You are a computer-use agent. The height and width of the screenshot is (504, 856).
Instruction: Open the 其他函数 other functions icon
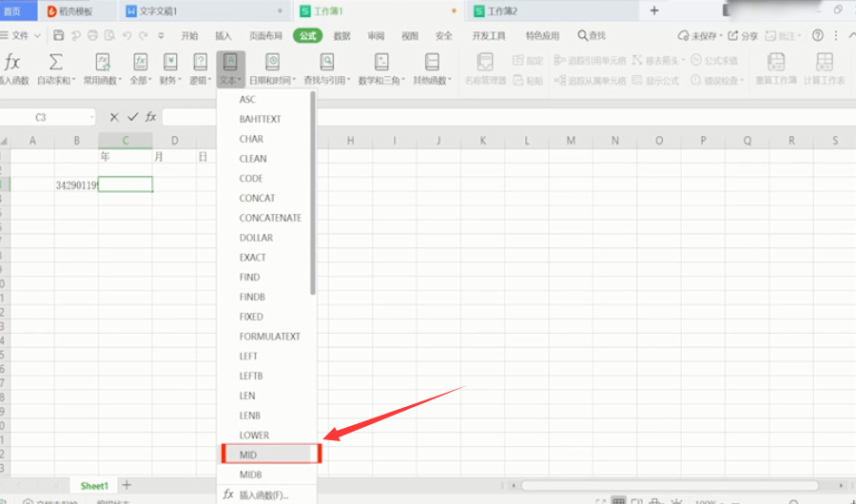pos(432,62)
